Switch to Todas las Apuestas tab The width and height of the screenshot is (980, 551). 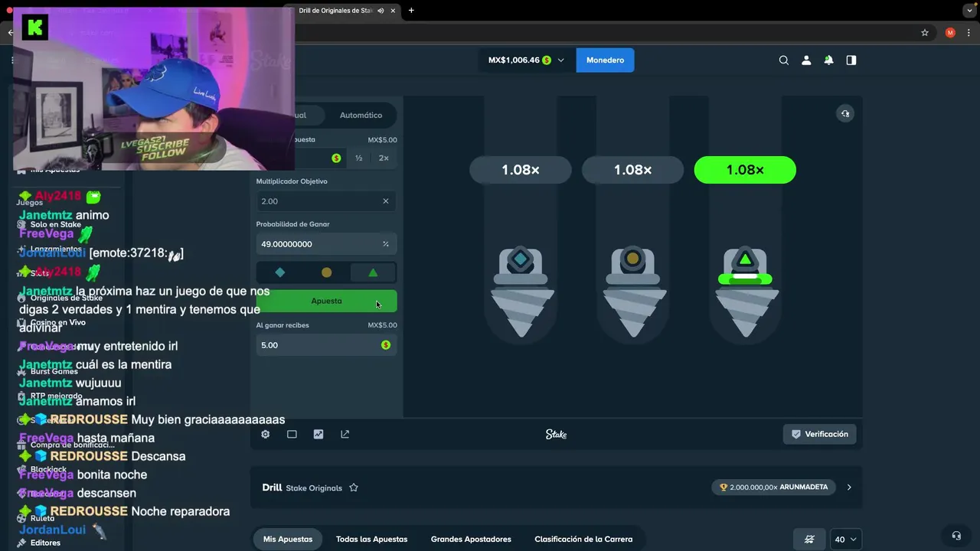371,540
